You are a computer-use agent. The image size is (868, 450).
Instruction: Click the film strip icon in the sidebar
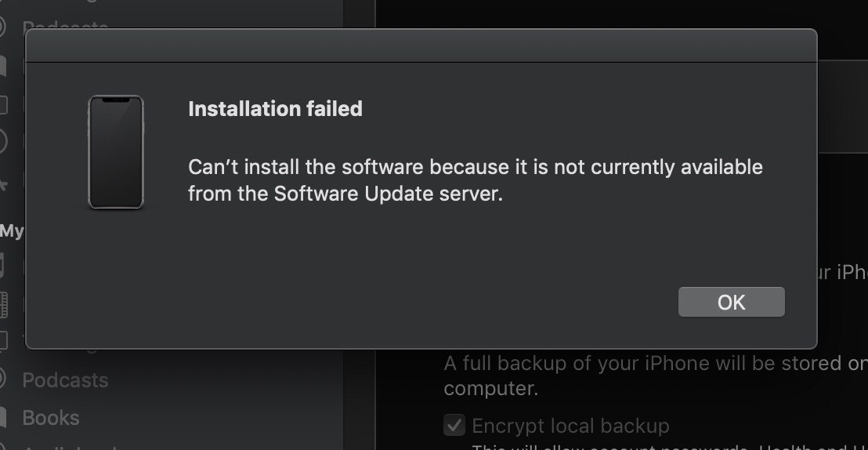(x=3, y=305)
